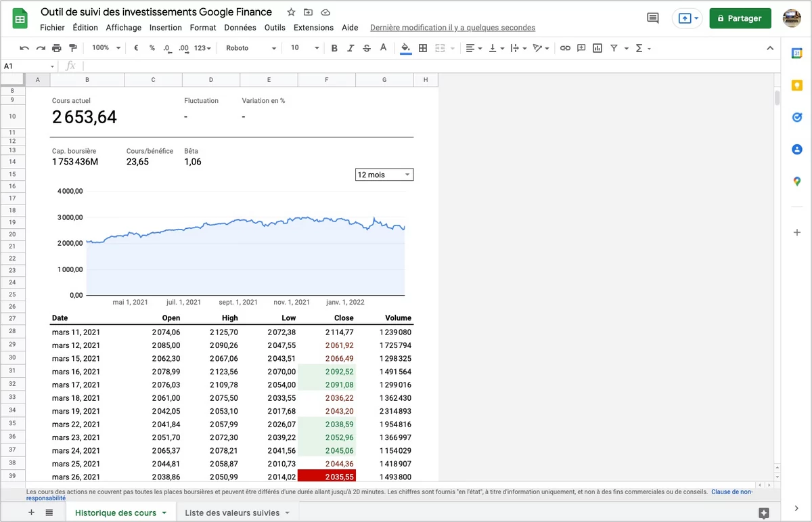Move document with folder icon
This screenshot has height=522, width=812.
click(x=308, y=12)
